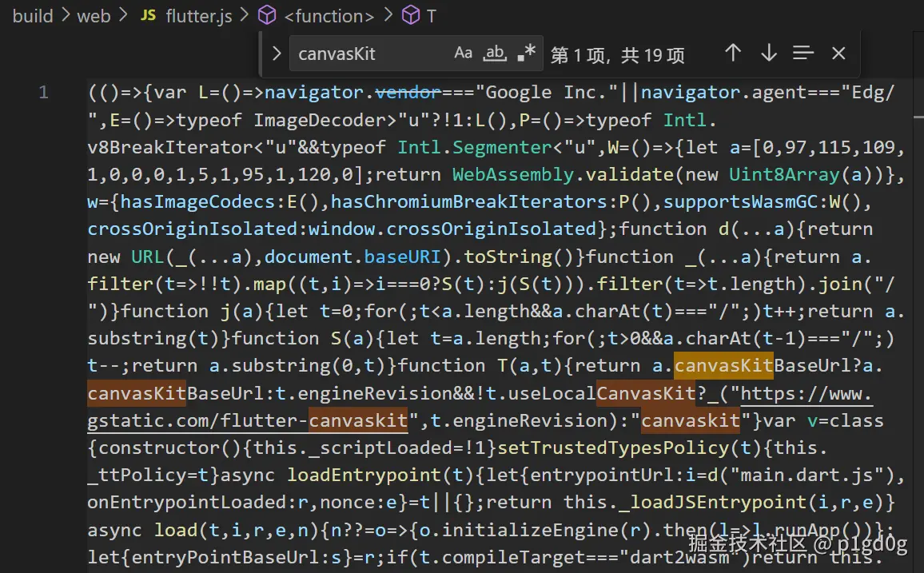Click the "main.dart.js" string
924x573 pixels.
(807, 476)
